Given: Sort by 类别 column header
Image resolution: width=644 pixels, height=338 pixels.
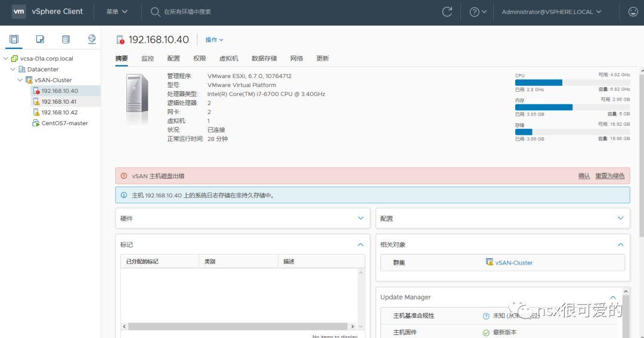Looking at the screenshot, I should coord(239,261).
